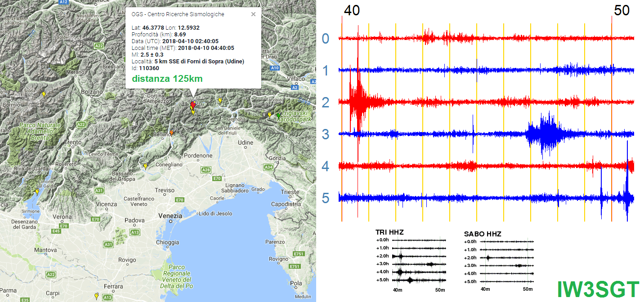Select the yellow marker near Solda

pyautogui.click(x=44, y=94)
